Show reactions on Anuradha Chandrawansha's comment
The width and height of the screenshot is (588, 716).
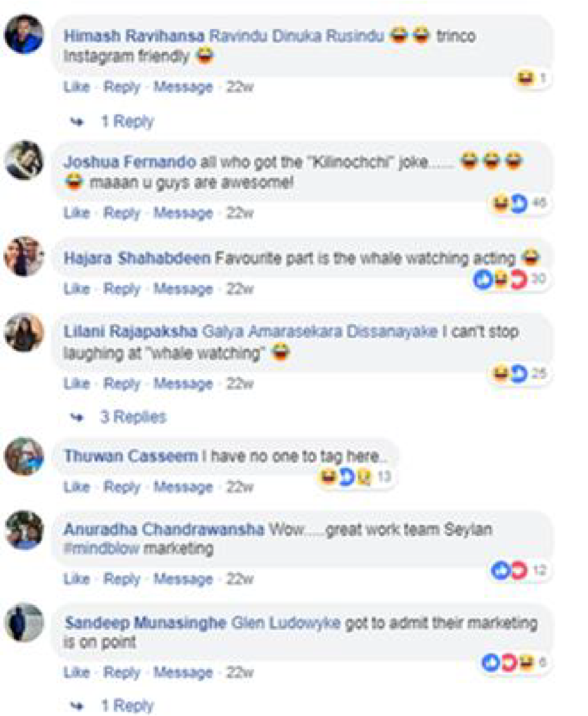518,571
